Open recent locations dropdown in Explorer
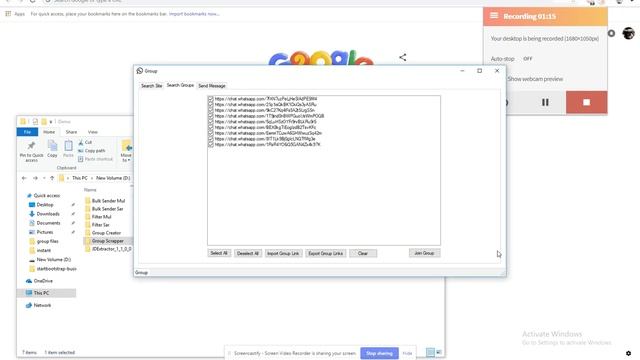The height and width of the screenshot is (360, 640). [x=44, y=178]
